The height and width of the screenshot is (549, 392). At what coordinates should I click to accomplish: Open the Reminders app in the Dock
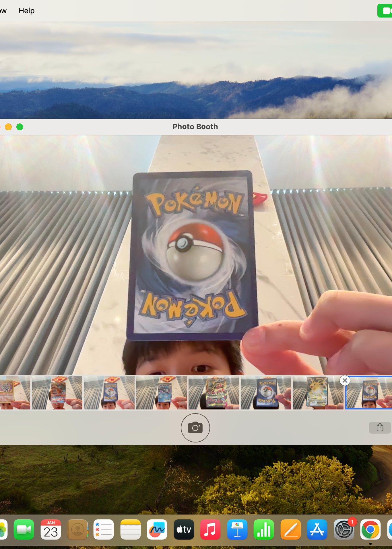click(x=104, y=530)
